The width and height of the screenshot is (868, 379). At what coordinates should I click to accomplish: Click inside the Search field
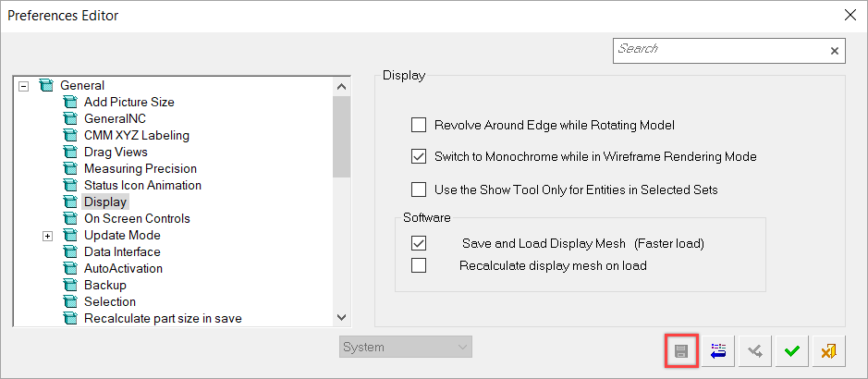[x=721, y=51]
